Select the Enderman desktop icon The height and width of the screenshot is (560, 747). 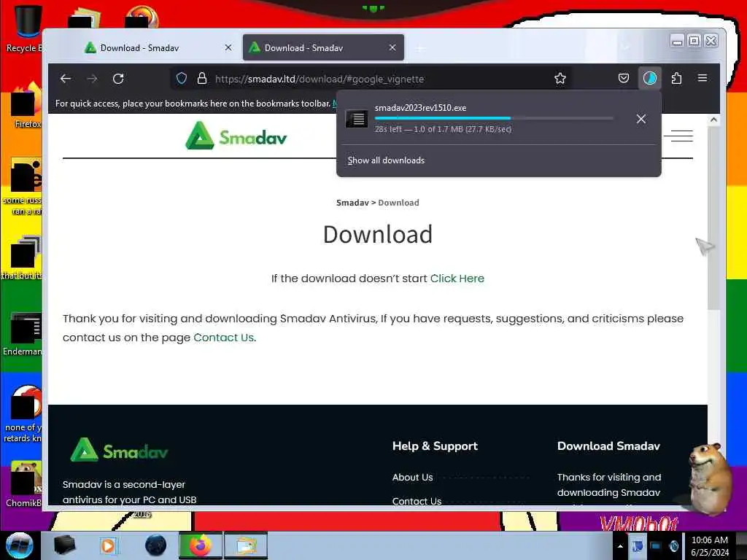tap(24, 334)
